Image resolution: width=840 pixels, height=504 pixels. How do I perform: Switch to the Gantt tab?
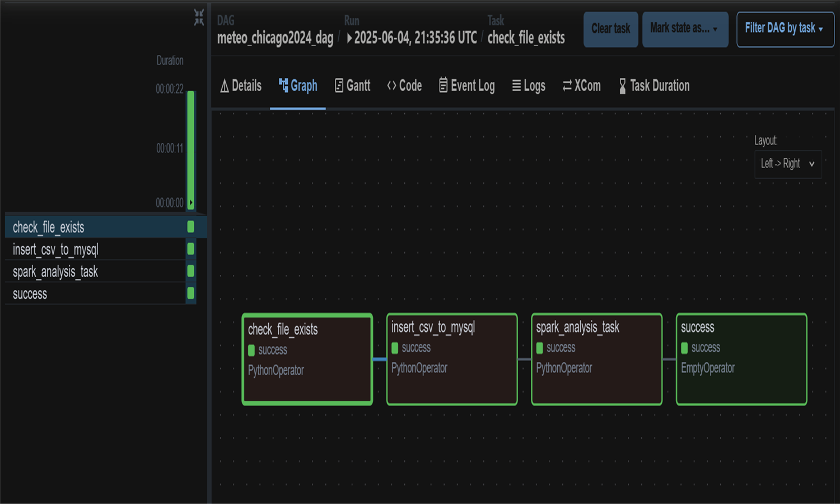[x=352, y=86]
